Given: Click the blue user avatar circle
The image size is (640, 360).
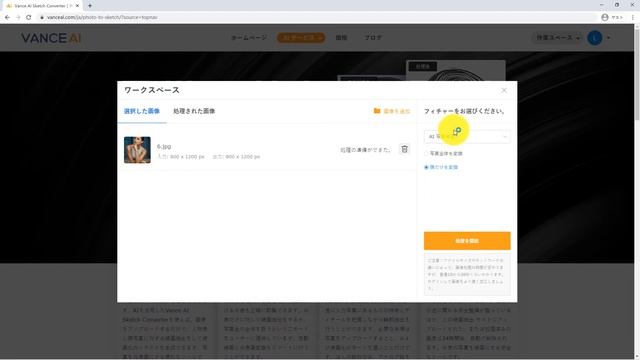Looking at the screenshot, I should click(595, 38).
